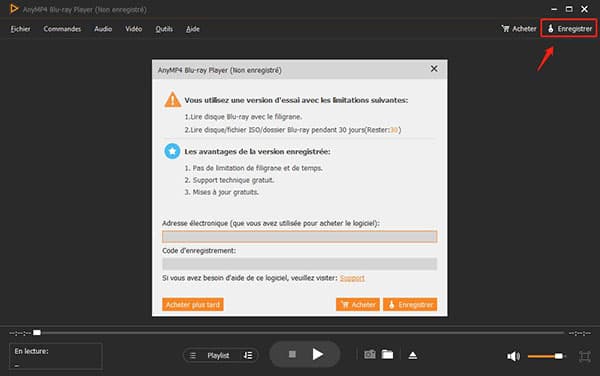This screenshot has width=600, height=376.
Task: Eject the disc with the eject icon
Action: tap(412, 355)
